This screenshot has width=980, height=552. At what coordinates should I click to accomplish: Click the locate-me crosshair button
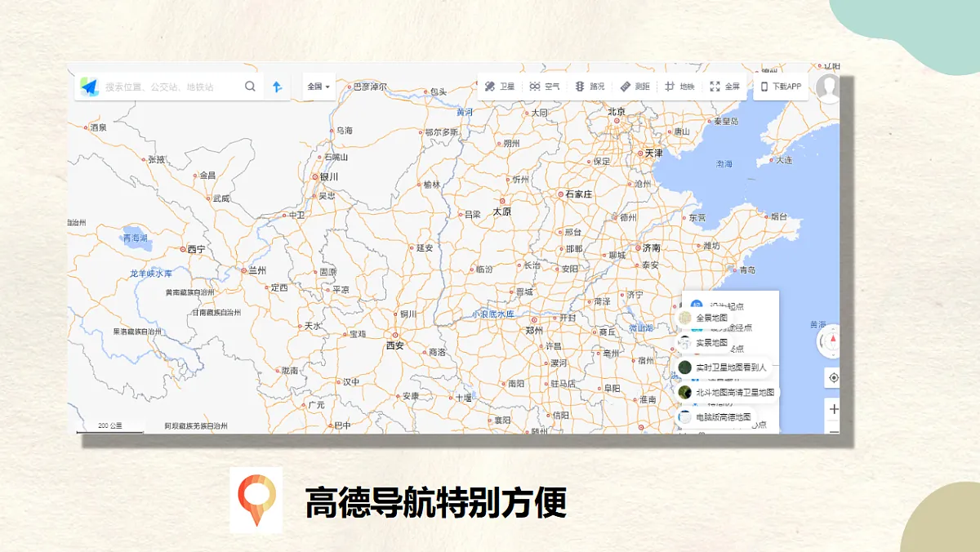point(833,377)
